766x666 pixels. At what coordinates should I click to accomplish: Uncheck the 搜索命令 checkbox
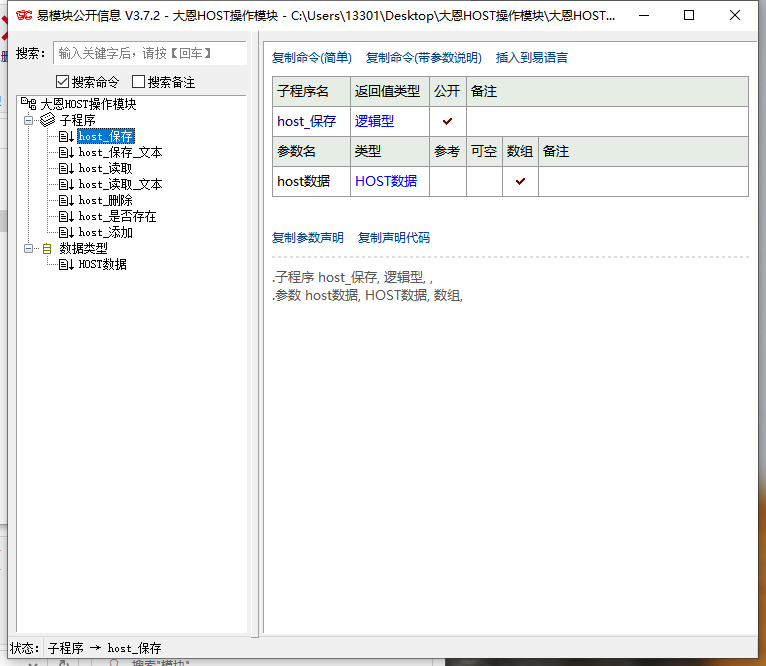click(x=62, y=82)
